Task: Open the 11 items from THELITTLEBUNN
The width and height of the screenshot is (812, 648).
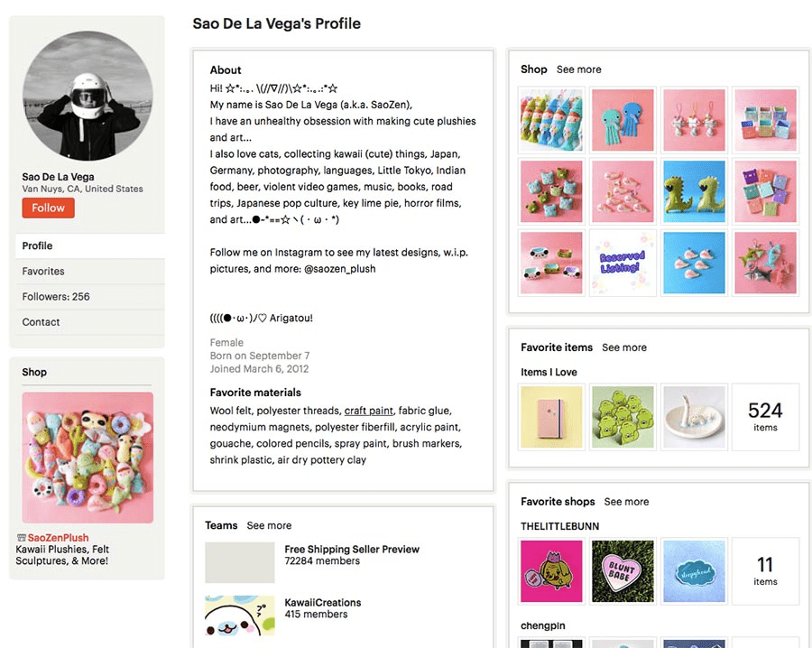Action: coord(765,571)
